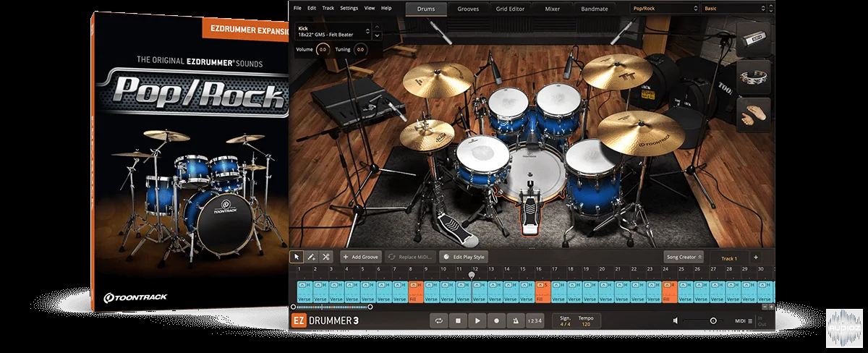868x353 pixels.
Task: Select the Fill block at bar 16
Action: click(542, 292)
